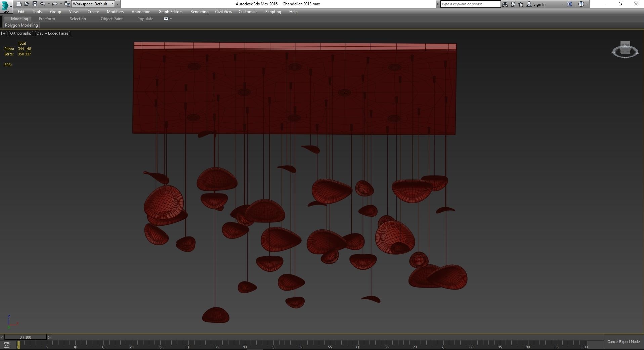Click the Cancel Expert Mode button
Screen dimensions: 644x350
pyautogui.click(x=623, y=342)
